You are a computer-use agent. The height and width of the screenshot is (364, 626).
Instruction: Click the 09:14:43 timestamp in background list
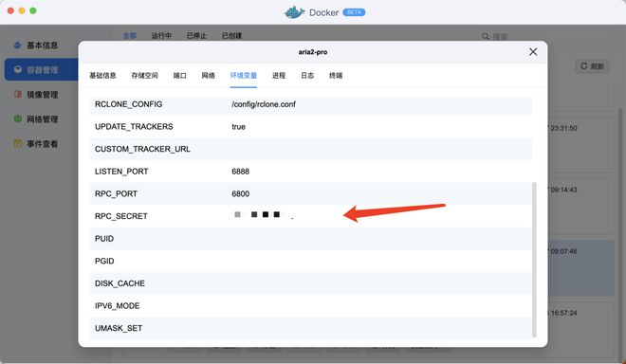click(563, 190)
